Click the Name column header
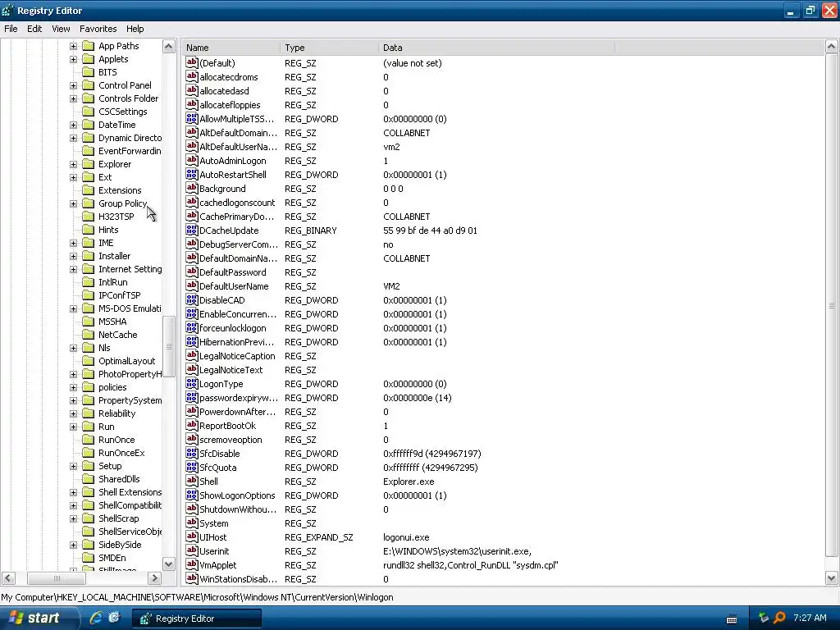The height and width of the screenshot is (630, 840). (231, 48)
